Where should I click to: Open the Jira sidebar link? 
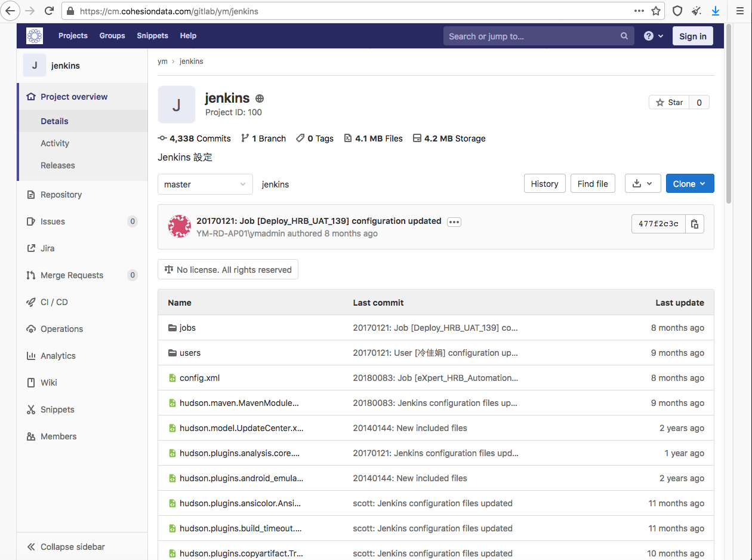(x=82, y=248)
